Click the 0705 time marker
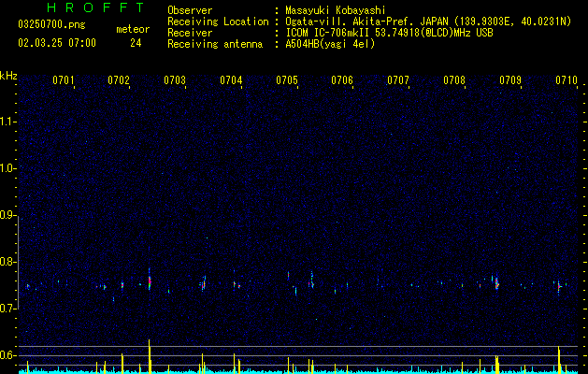The image size is (588, 374). [x=287, y=80]
